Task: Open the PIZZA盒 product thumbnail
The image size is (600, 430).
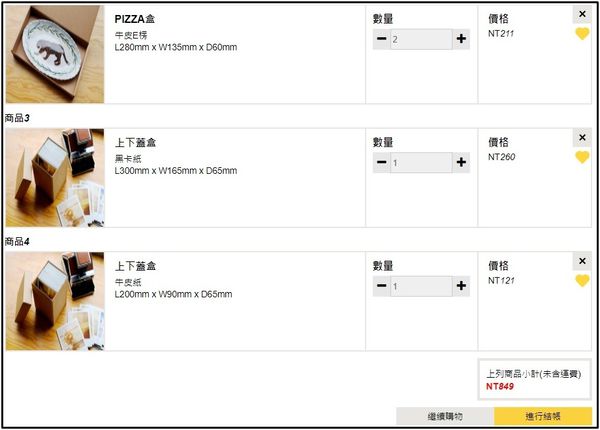Action: pos(55,54)
